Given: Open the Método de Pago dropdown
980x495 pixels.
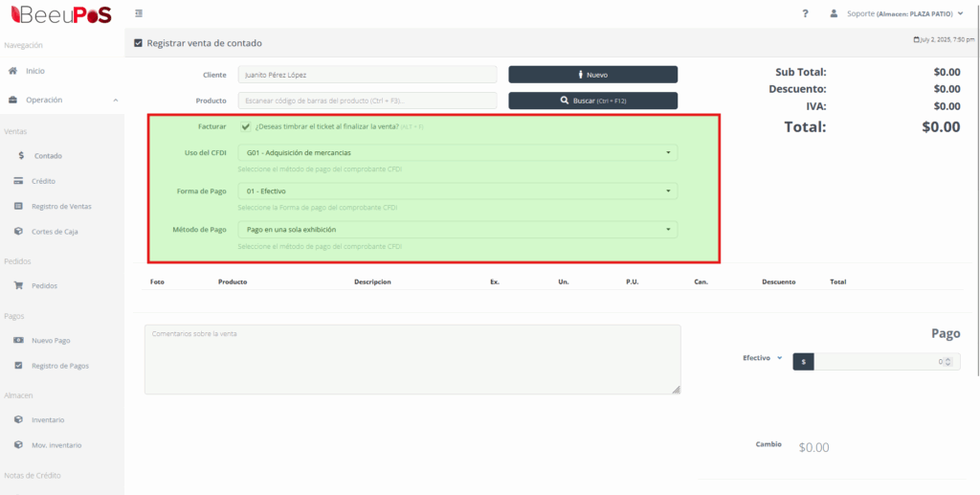Looking at the screenshot, I should pos(457,230).
